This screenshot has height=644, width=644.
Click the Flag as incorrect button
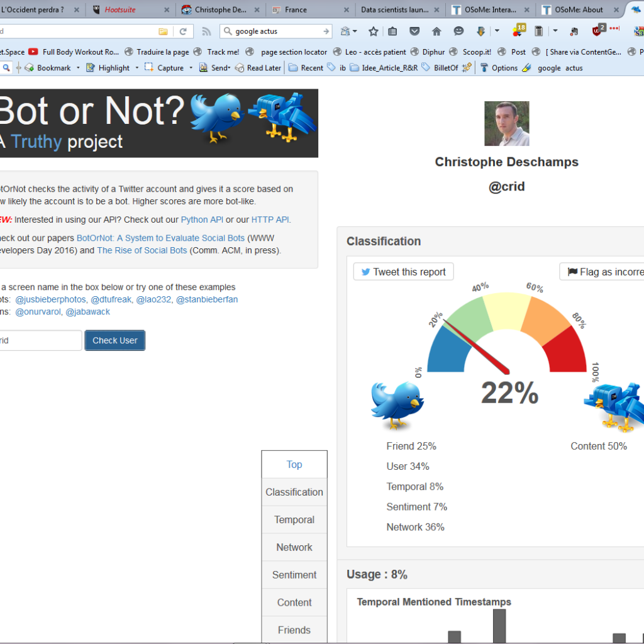pyautogui.click(x=602, y=272)
